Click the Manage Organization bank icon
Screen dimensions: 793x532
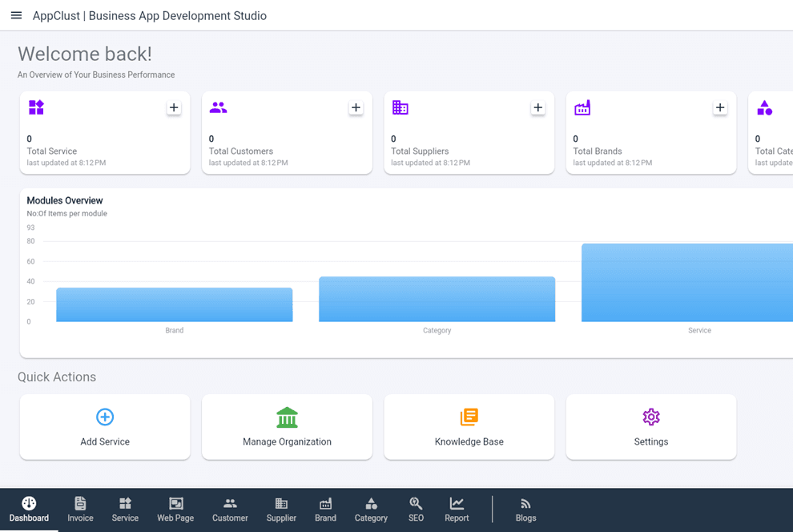point(288,417)
